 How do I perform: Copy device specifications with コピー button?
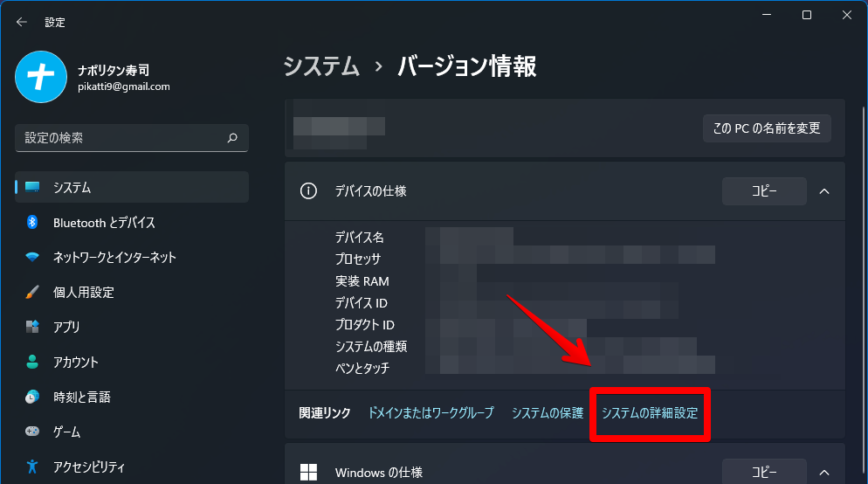764,191
